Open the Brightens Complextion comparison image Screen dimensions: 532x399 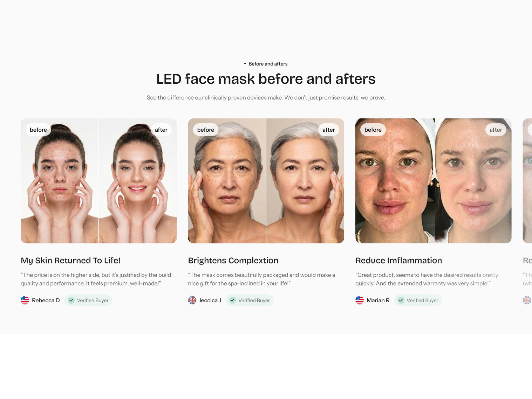coord(266,181)
